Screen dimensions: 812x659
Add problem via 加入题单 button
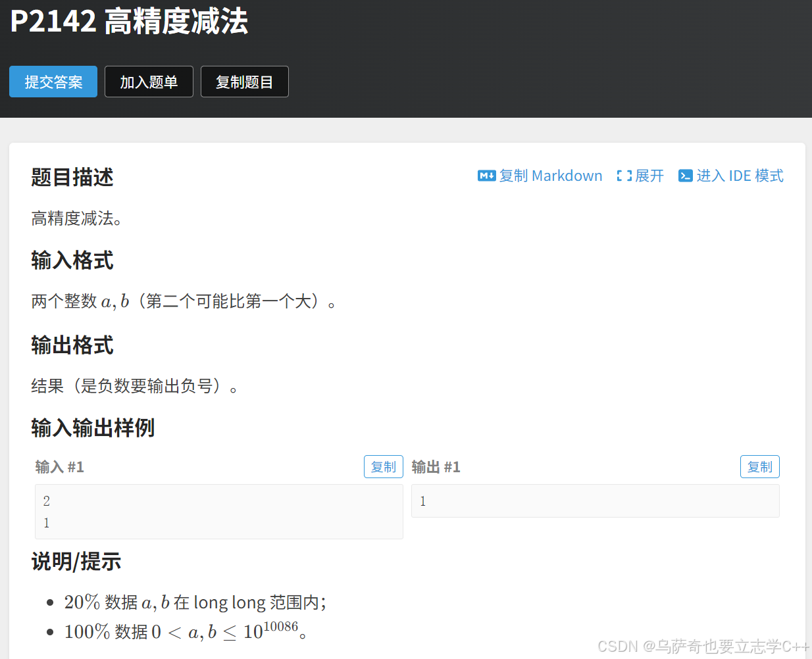(149, 82)
